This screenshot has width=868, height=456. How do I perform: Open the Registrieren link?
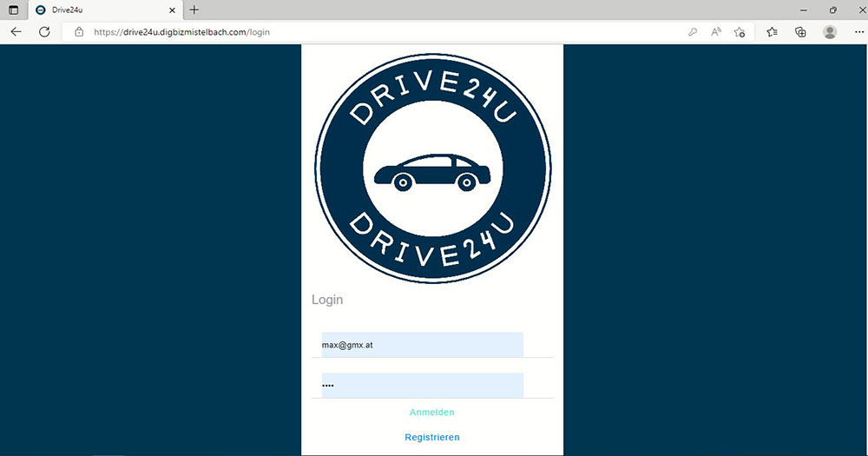pyautogui.click(x=431, y=437)
